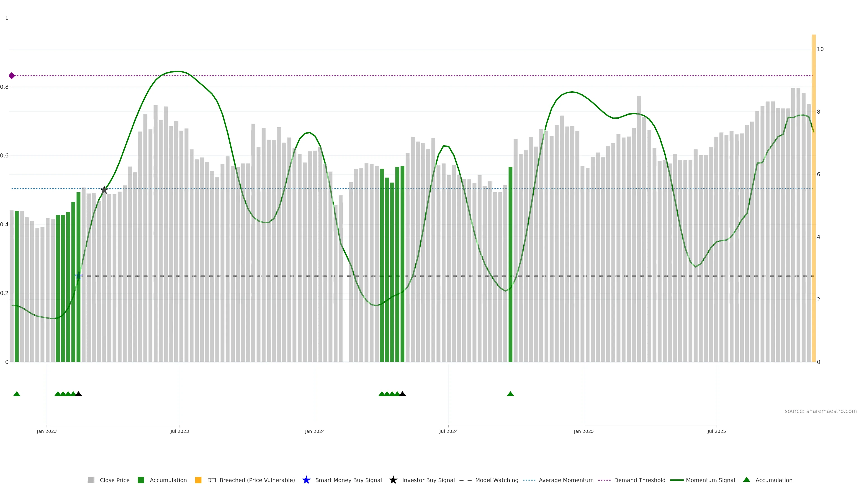Hide Momentum Signal line via legend
The image size is (868, 488).
point(710,480)
